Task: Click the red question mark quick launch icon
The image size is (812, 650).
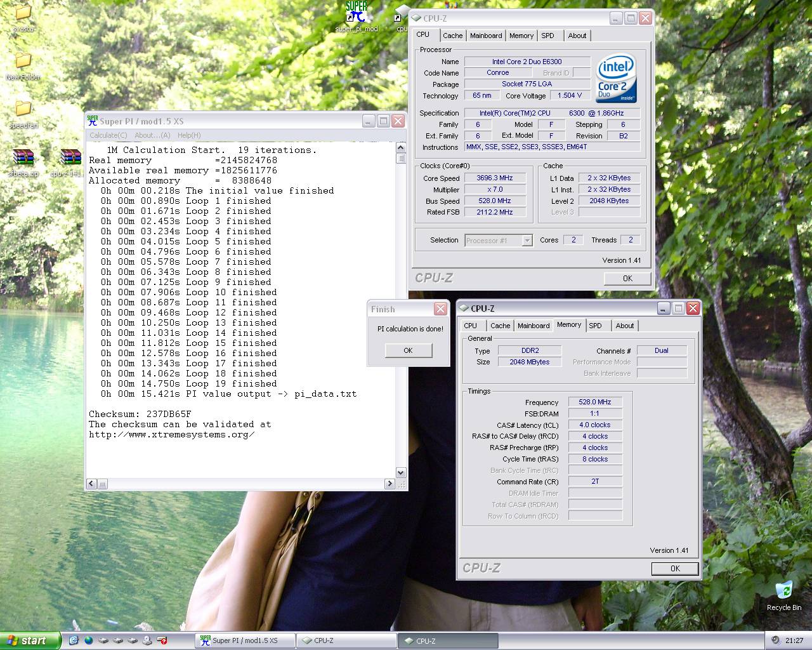Action: pyautogui.click(x=161, y=640)
